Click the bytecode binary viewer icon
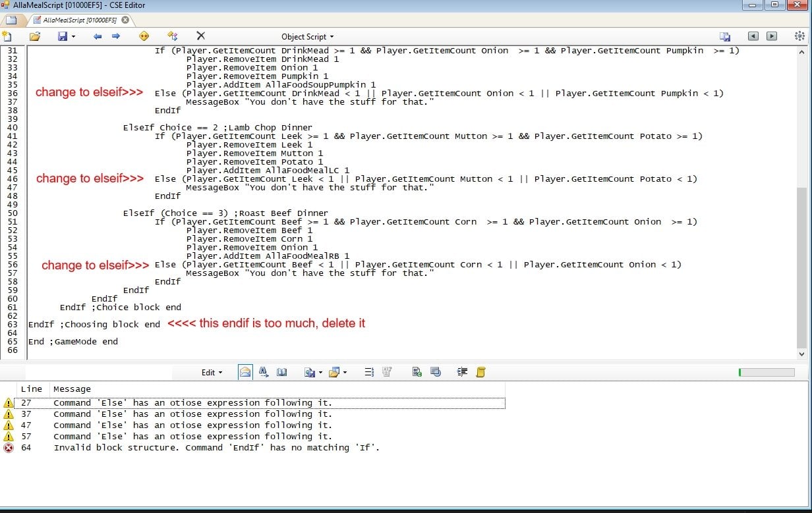 (x=417, y=372)
